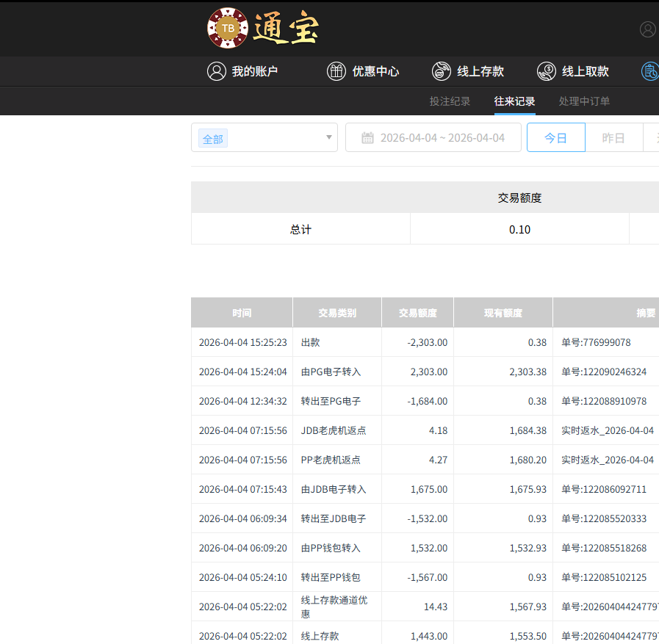Switch to the 投注记录 tab
The height and width of the screenshot is (644, 659).
pyautogui.click(x=450, y=101)
